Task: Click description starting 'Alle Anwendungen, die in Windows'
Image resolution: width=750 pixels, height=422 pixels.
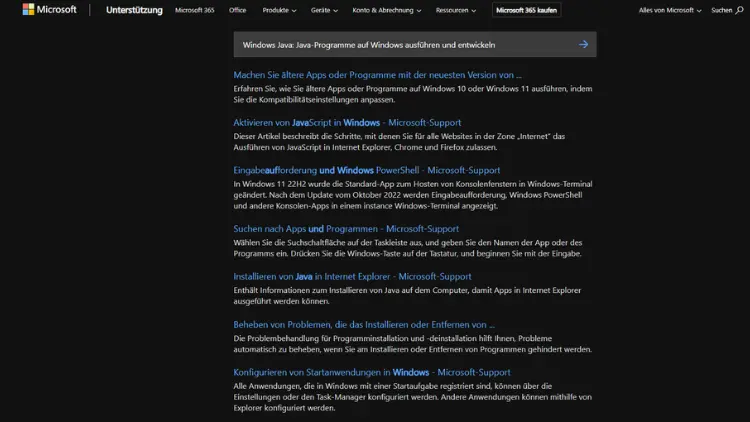Action: click(412, 397)
